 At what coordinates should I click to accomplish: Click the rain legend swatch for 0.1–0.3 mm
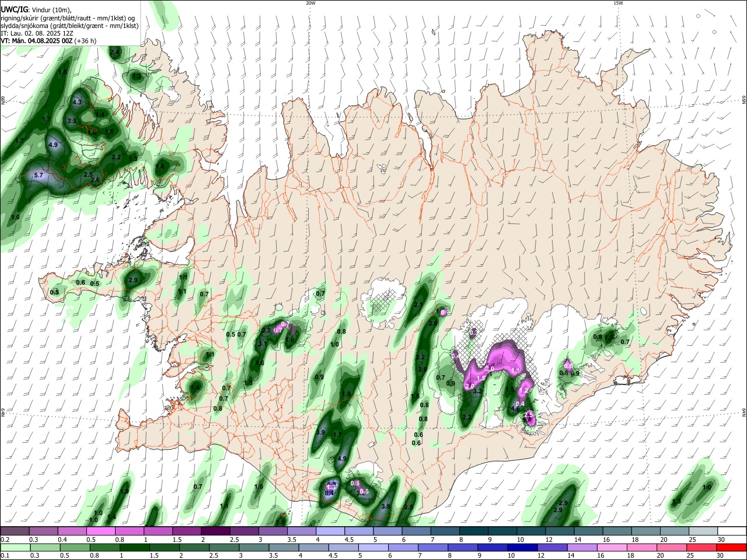15,547
